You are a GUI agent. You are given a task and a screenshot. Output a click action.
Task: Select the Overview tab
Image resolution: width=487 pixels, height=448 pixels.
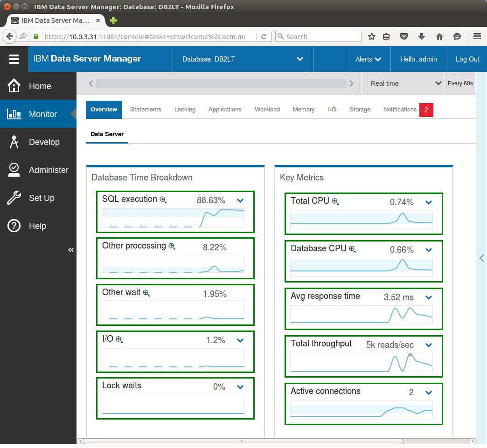pyautogui.click(x=104, y=109)
